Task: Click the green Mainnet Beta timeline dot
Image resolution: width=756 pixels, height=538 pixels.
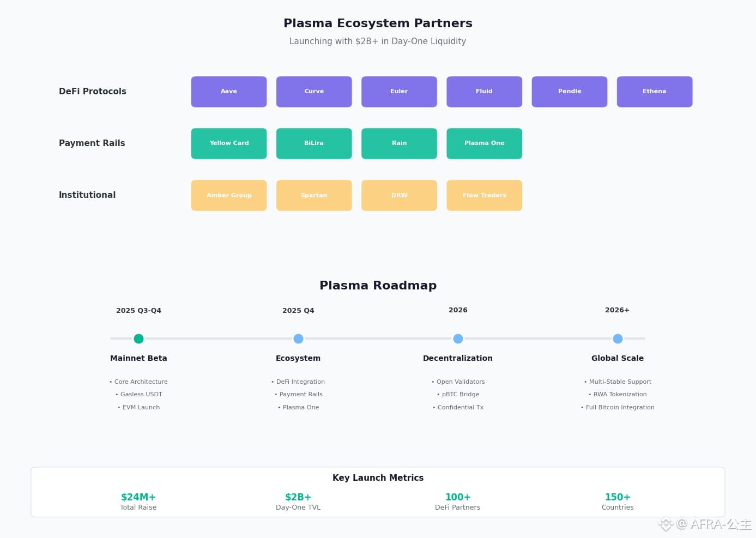Action: point(139,338)
